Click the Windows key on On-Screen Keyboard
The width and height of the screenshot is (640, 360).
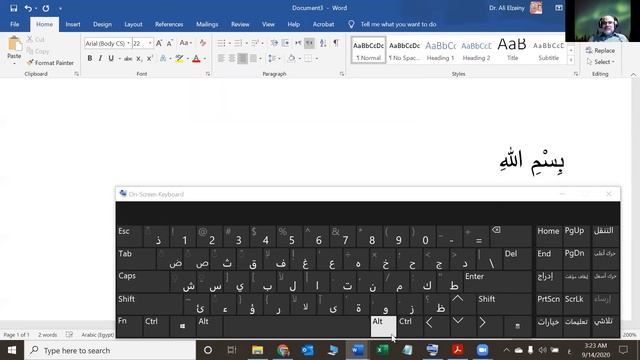pos(182,326)
